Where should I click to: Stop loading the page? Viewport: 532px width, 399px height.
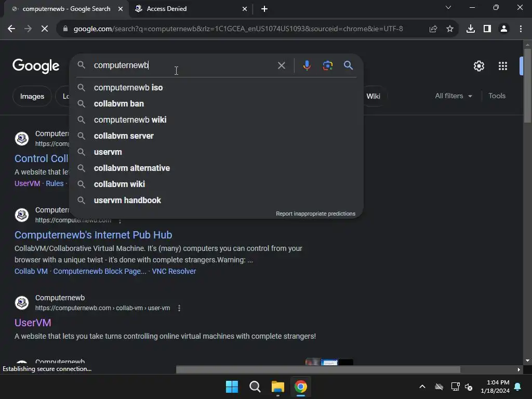click(x=45, y=29)
